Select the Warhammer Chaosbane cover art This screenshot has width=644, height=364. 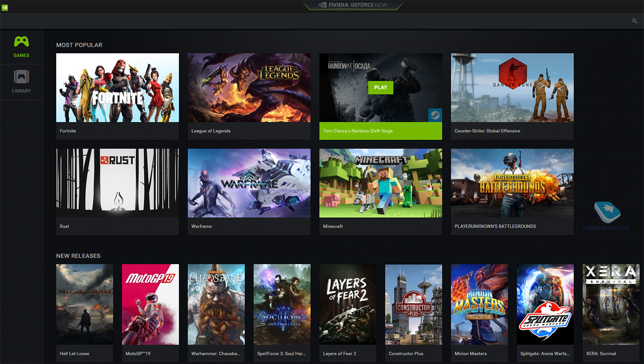click(x=216, y=304)
